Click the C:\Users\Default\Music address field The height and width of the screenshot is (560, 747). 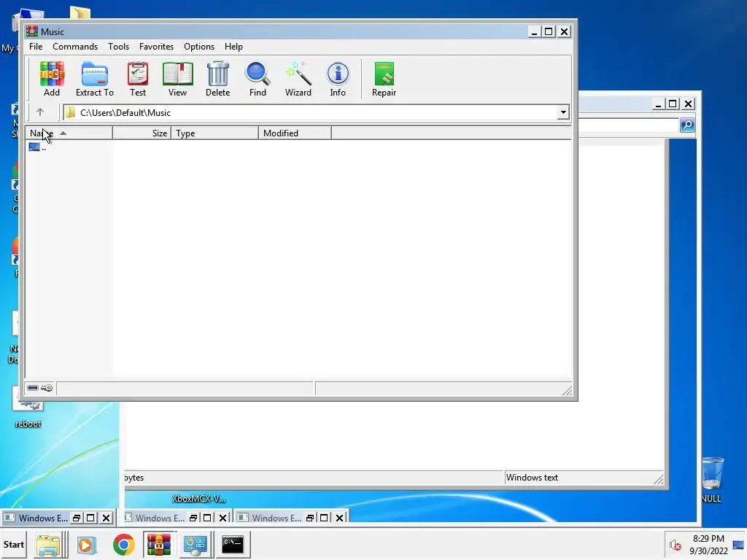click(311, 113)
